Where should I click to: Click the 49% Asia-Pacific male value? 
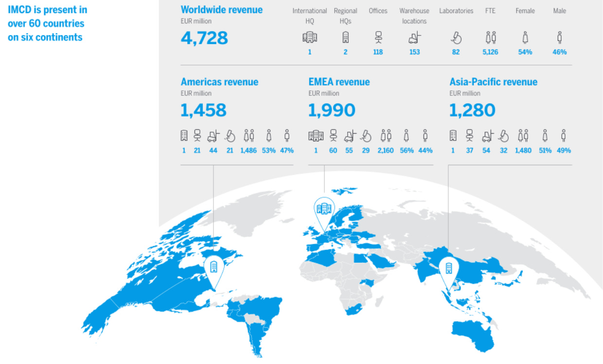[x=564, y=151]
